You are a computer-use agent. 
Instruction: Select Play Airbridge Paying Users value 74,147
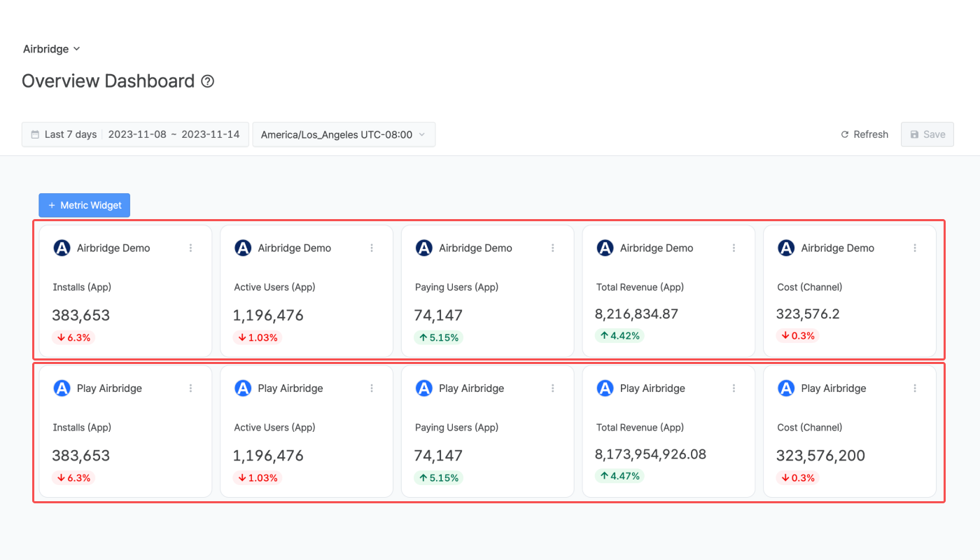438,456
